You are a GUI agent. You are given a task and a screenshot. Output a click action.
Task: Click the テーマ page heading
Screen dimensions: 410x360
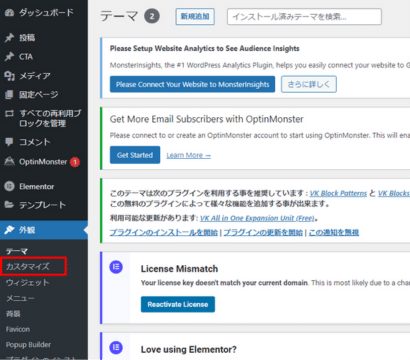coord(119,16)
